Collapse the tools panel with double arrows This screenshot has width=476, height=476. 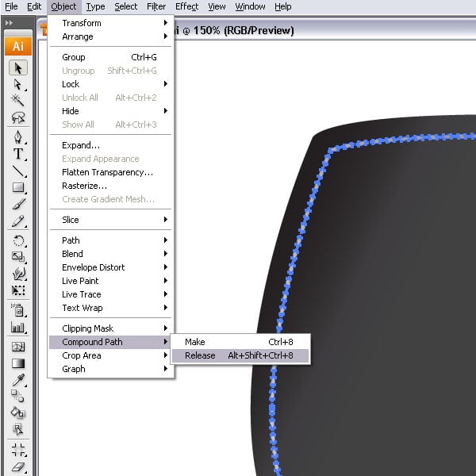coord(9,23)
